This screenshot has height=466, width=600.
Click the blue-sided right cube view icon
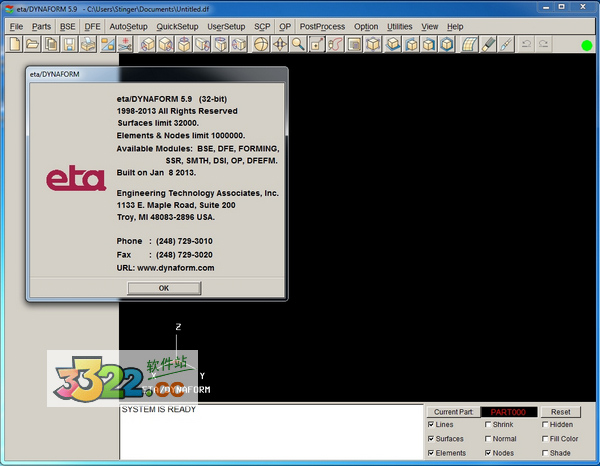click(x=429, y=44)
